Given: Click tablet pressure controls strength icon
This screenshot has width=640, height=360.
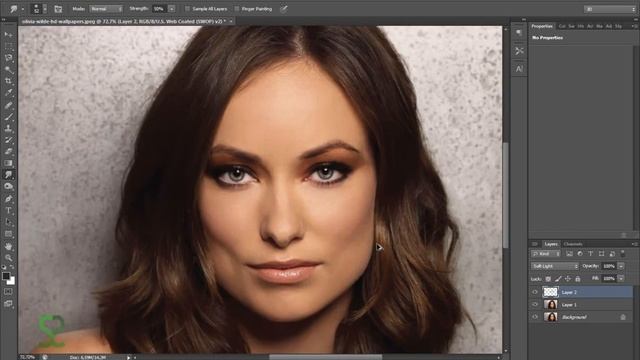Looking at the screenshot, I should pyautogui.click(x=283, y=9).
